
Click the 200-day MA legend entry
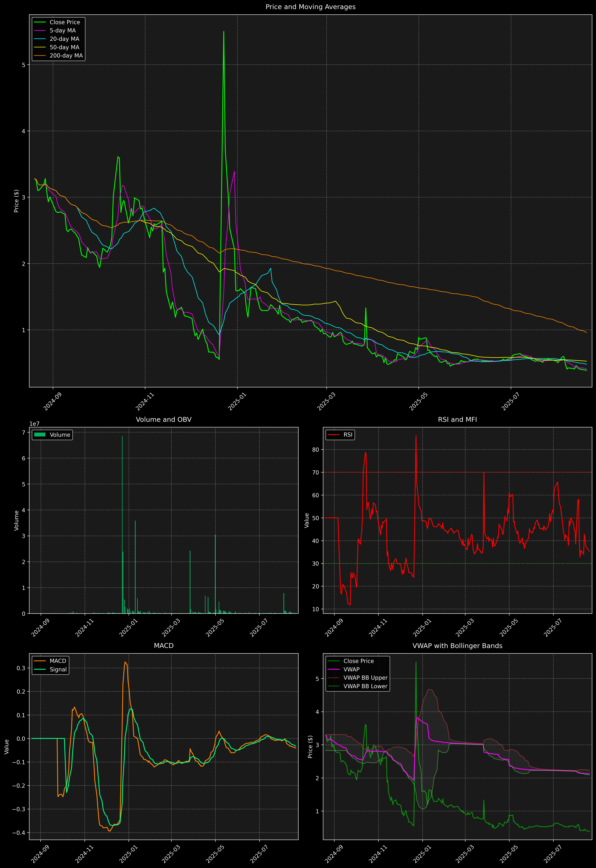66,56
